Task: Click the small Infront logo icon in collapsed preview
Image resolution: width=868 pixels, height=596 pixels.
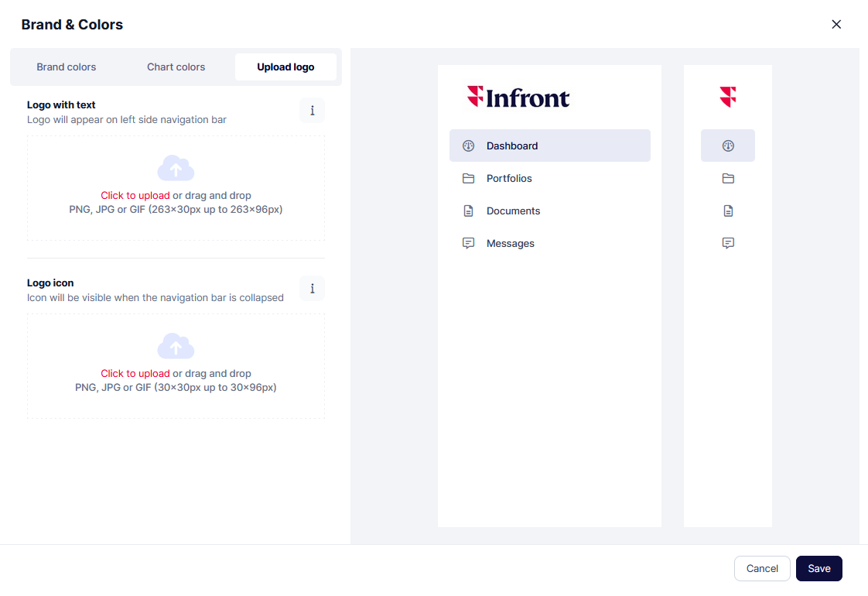Action: point(728,97)
